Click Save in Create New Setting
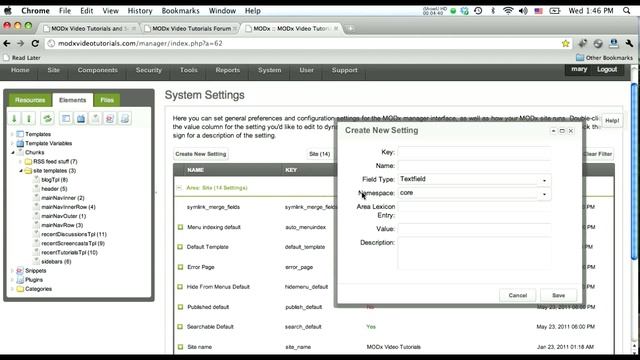Viewport: 640px width, 360px height. click(x=558, y=295)
